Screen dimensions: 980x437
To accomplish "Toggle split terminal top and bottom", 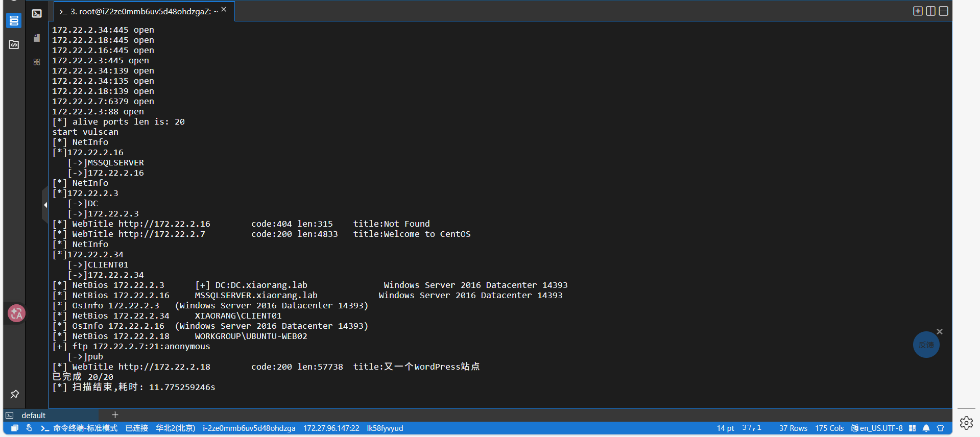I will (943, 11).
